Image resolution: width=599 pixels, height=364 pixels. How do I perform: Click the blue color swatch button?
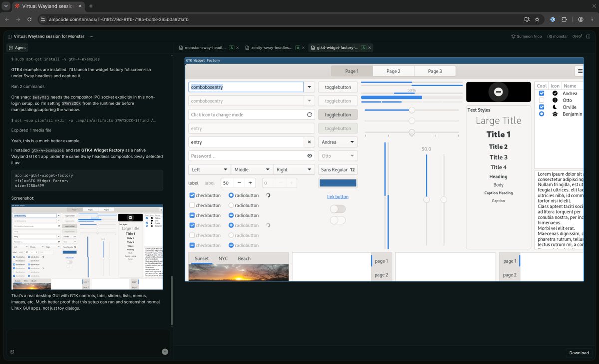click(x=338, y=183)
